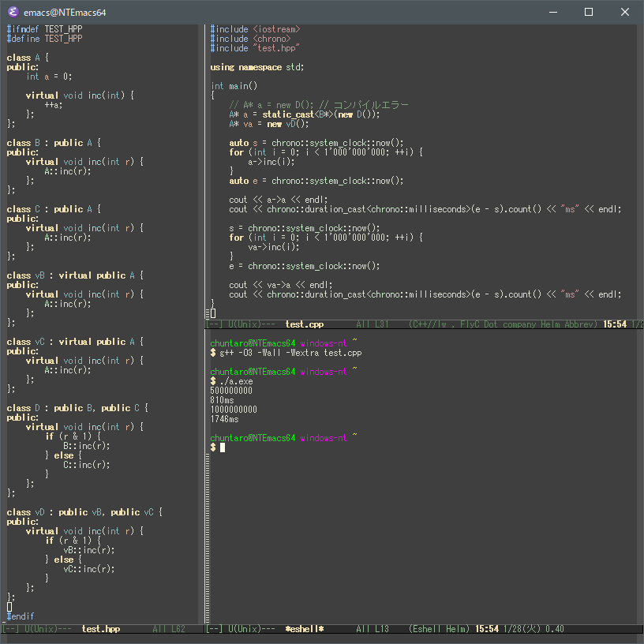
Task: Click the Emacs icon in title bar
Action: (13, 12)
